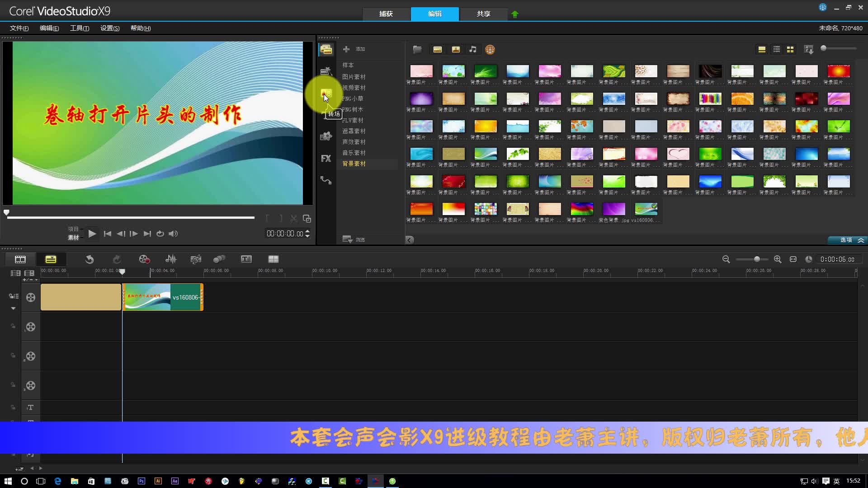Toggle show audio files filter
The image size is (868, 488).
coord(473,50)
